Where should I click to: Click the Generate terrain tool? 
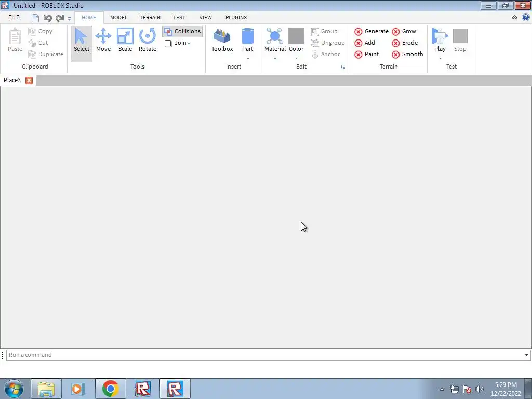point(371,31)
